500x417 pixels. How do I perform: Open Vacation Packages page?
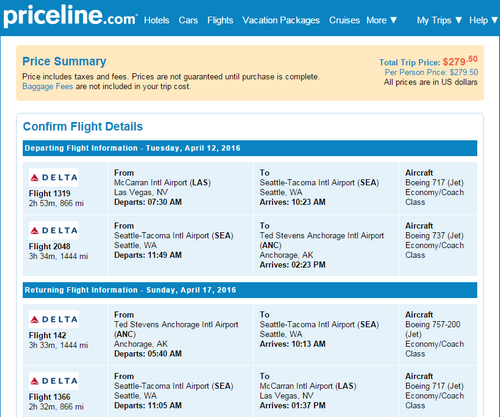281,20
